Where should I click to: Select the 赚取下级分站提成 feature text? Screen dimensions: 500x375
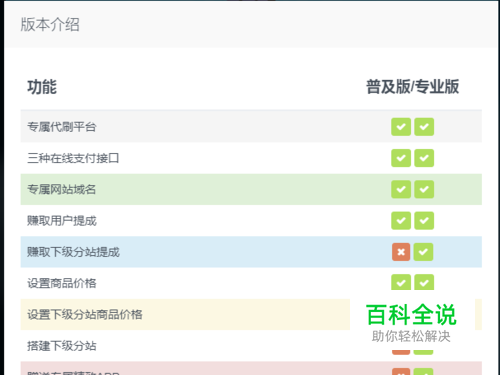click(x=73, y=252)
